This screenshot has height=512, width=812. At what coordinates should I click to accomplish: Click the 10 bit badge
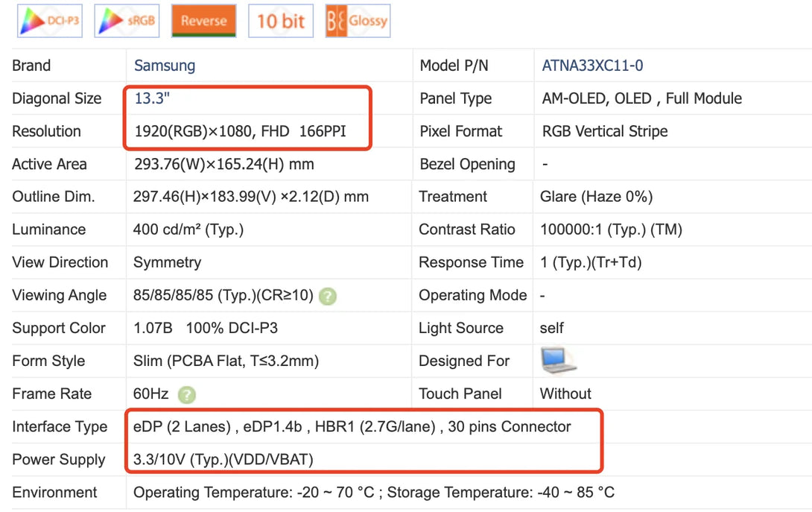coord(280,21)
